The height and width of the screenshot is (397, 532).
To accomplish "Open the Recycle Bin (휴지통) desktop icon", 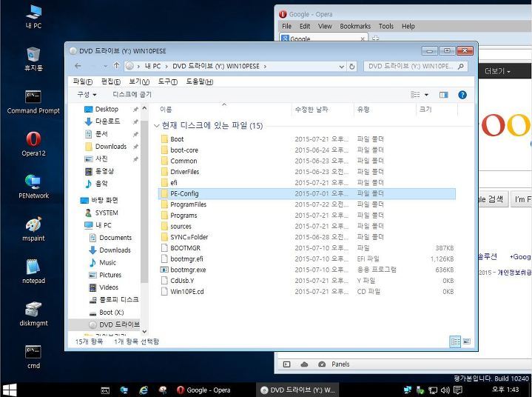I will coord(33,59).
